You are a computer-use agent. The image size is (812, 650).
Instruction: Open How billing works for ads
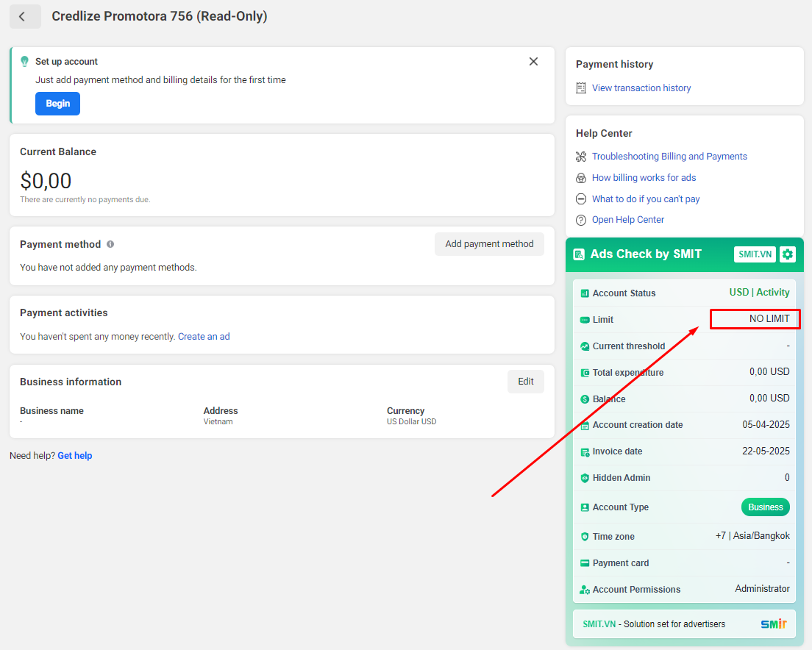click(x=644, y=177)
